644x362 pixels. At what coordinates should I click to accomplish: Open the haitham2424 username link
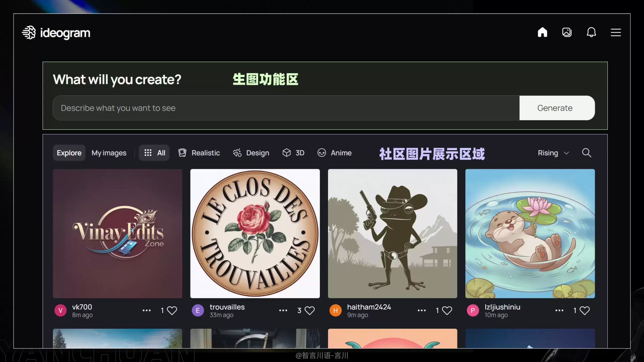click(369, 307)
